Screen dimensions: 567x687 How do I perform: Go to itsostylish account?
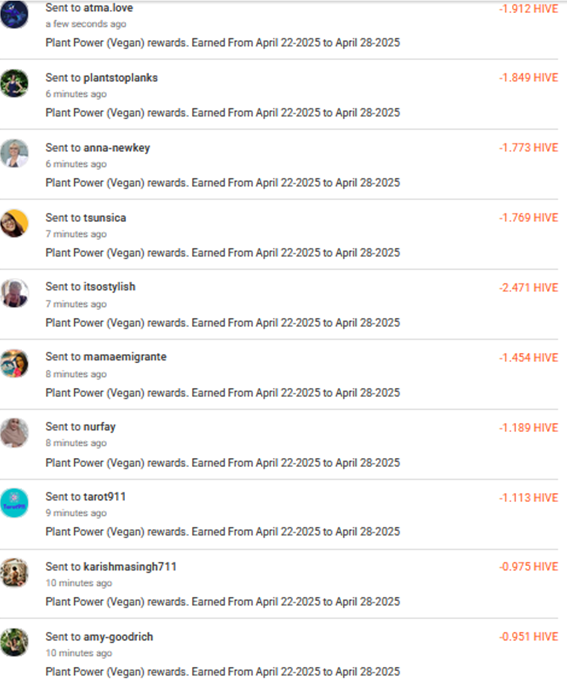click(x=110, y=287)
